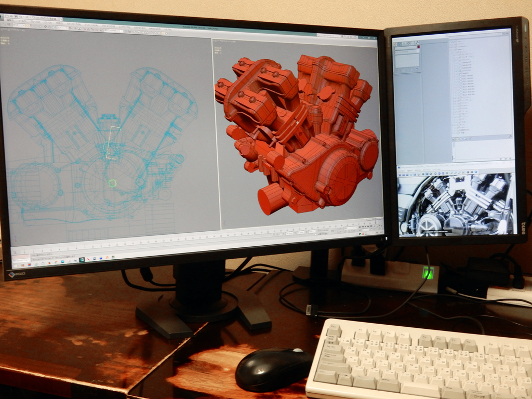Click the Mirror tool icon

[126, 31]
